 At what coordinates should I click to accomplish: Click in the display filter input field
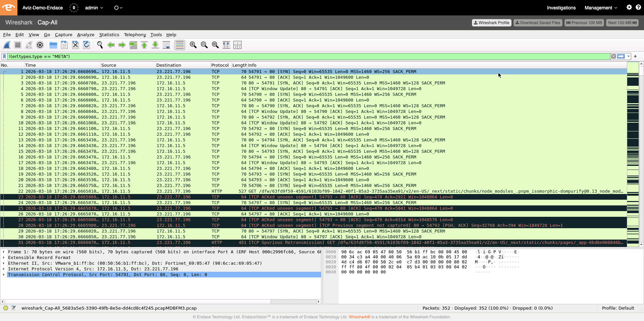click(309, 56)
